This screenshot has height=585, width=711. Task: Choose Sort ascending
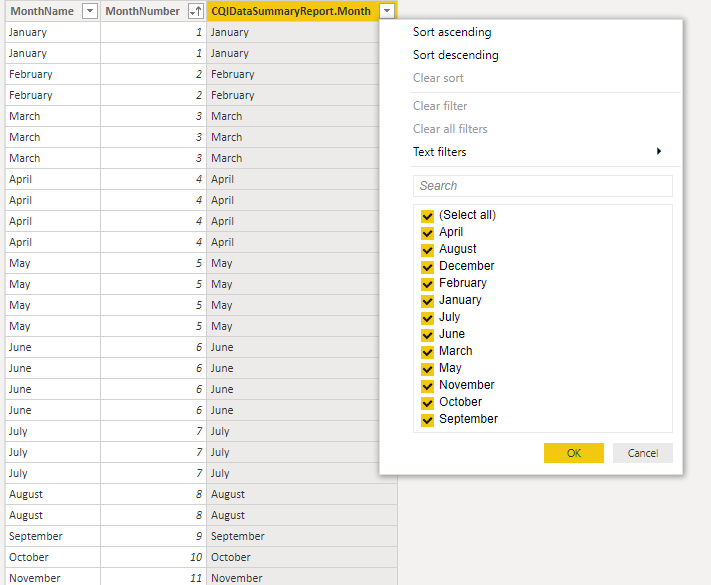[x=452, y=32]
